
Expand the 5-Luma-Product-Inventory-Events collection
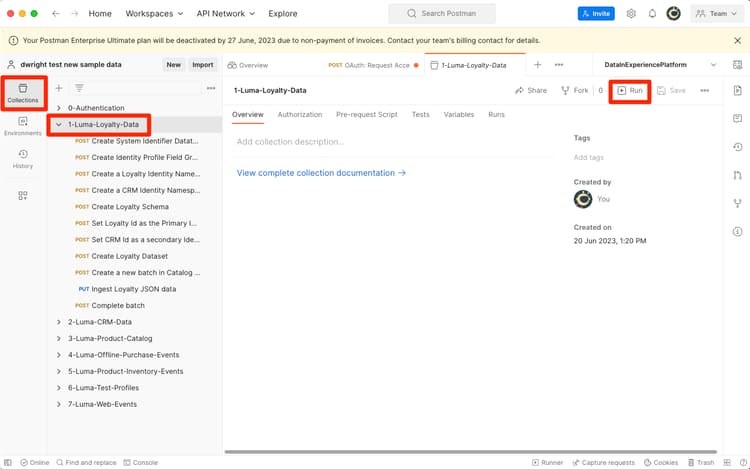coord(59,371)
